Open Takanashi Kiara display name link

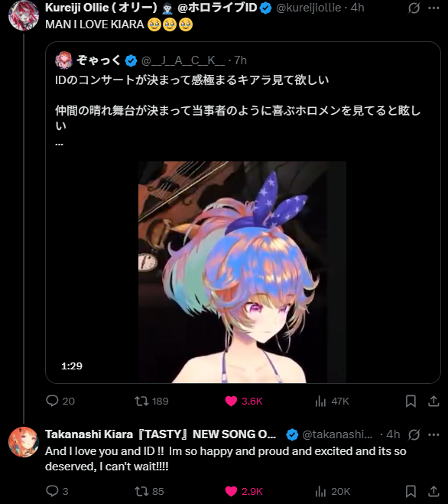tap(161, 434)
